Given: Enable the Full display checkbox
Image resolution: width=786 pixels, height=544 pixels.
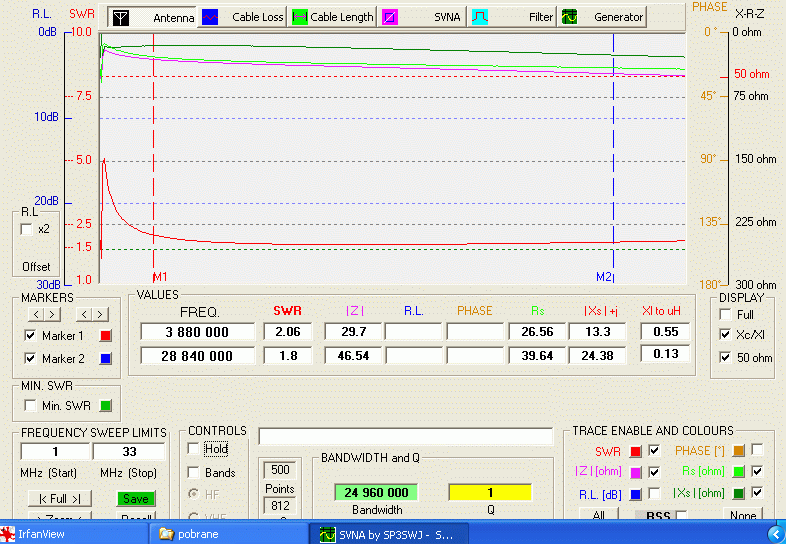Looking at the screenshot, I should click(x=725, y=315).
